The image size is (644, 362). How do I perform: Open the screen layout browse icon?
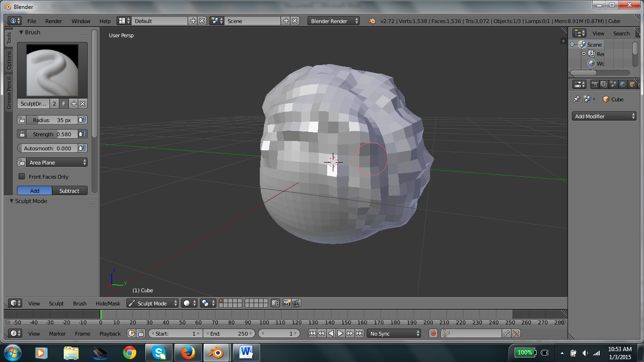(x=124, y=21)
